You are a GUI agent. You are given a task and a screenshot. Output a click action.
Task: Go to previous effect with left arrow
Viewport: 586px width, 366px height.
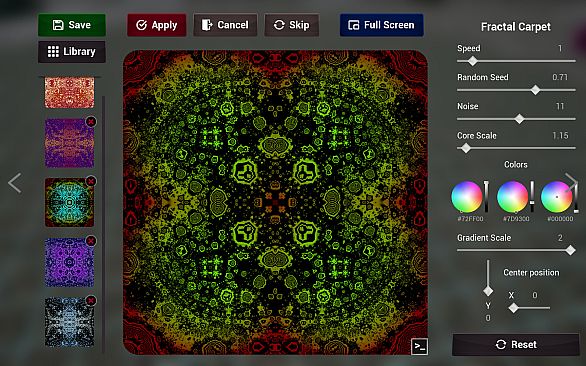[x=15, y=183]
